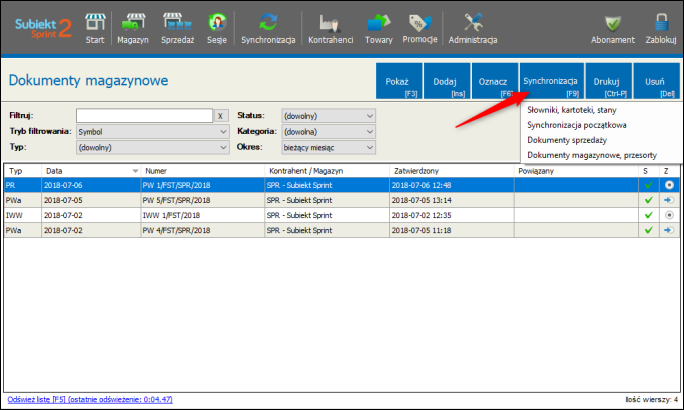Open the Start toolbar icon
Image resolution: width=684 pixels, height=410 pixels.
[x=95, y=26]
